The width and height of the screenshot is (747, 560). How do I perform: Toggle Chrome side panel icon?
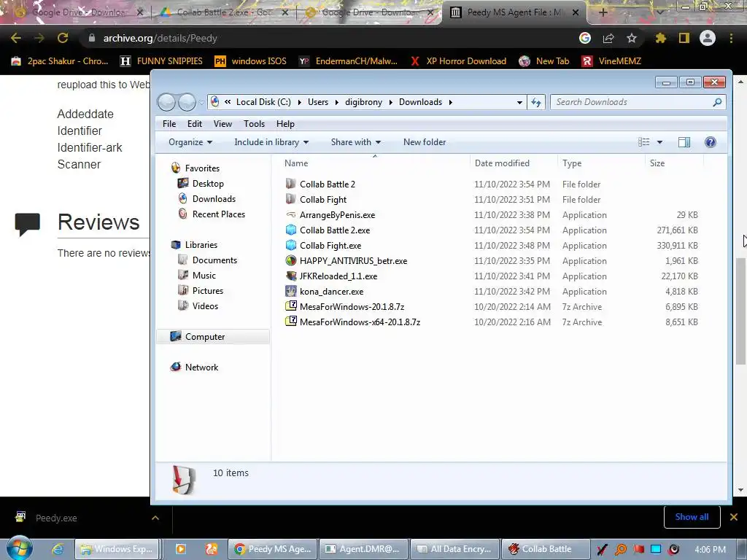684,38
